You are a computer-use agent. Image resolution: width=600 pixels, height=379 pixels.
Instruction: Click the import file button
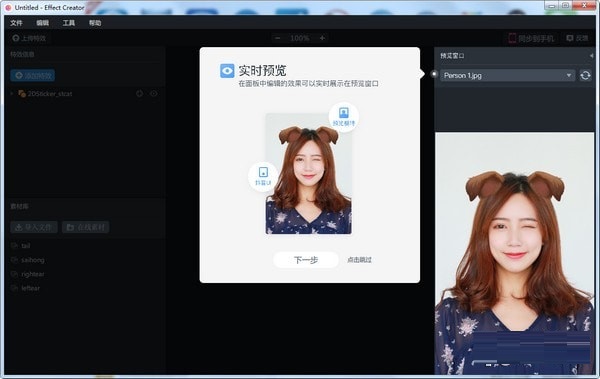pos(34,227)
